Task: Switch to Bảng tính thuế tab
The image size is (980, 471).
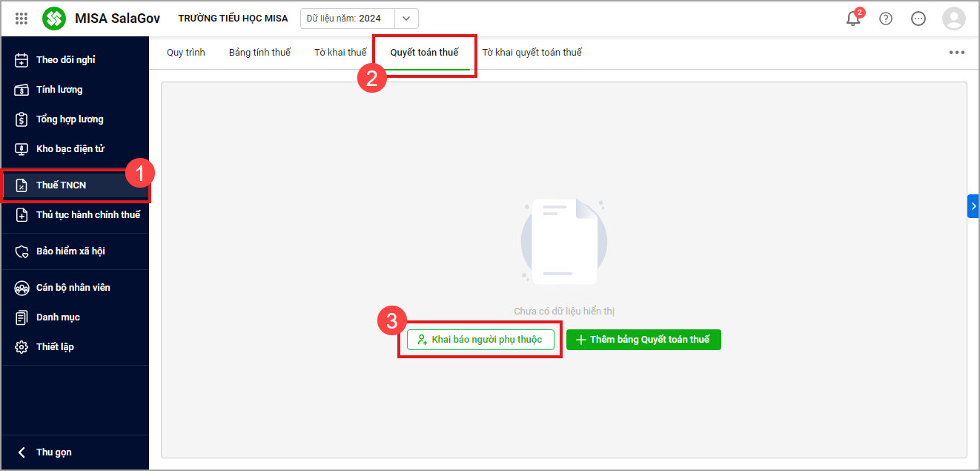Action: click(x=259, y=53)
